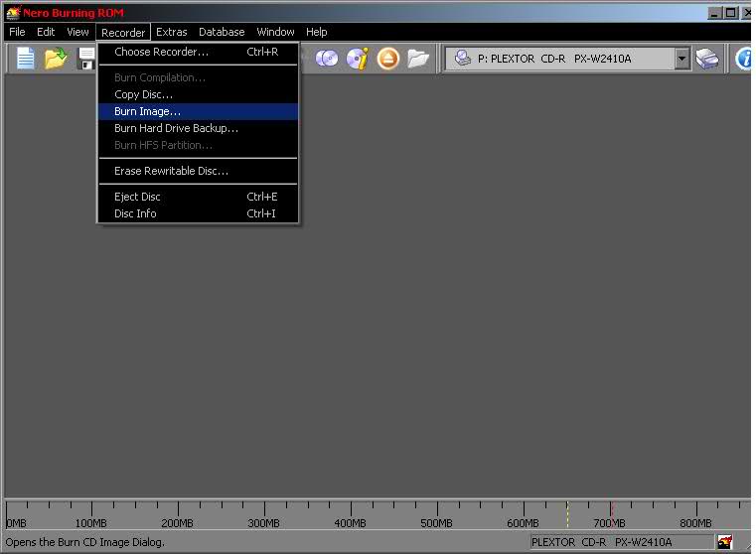Select Erase Rewritable Disc option
The width and height of the screenshot is (756, 554).
point(171,171)
